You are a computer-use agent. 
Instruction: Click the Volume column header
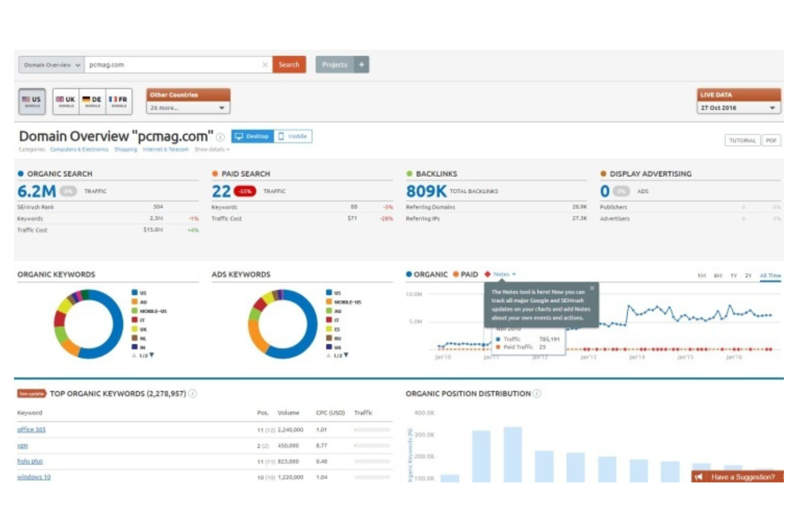coord(288,413)
